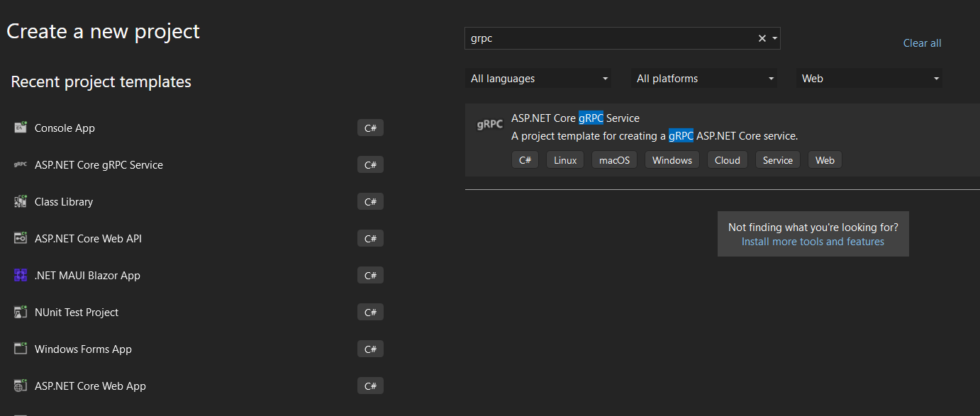Click the NUnit Test Project icon
This screenshot has width=980, height=416.
coord(20,312)
